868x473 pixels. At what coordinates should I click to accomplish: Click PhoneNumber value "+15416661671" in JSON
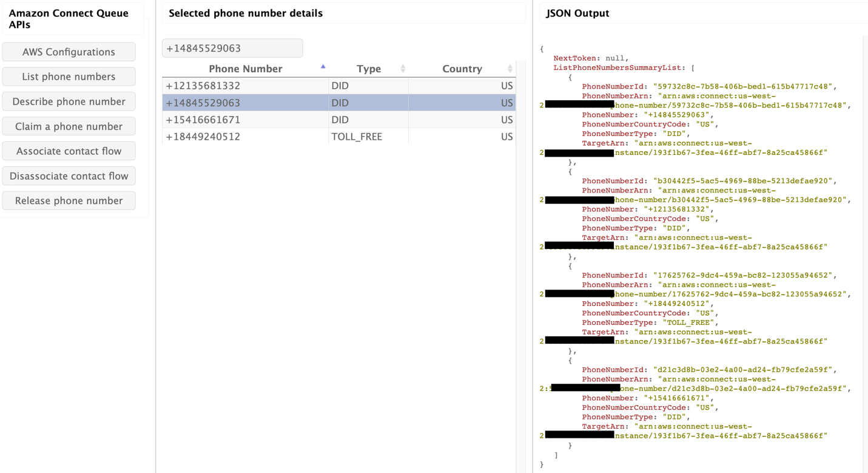[x=676, y=398]
